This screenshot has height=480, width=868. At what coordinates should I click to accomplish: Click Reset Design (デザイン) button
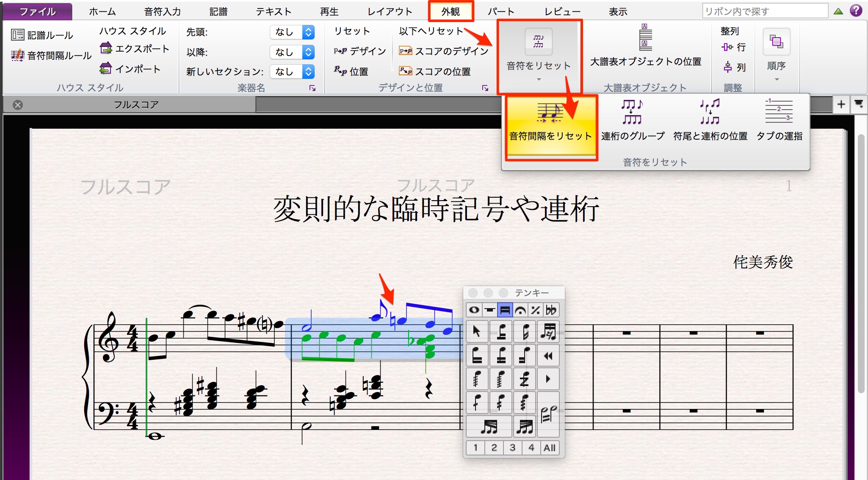(x=359, y=51)
